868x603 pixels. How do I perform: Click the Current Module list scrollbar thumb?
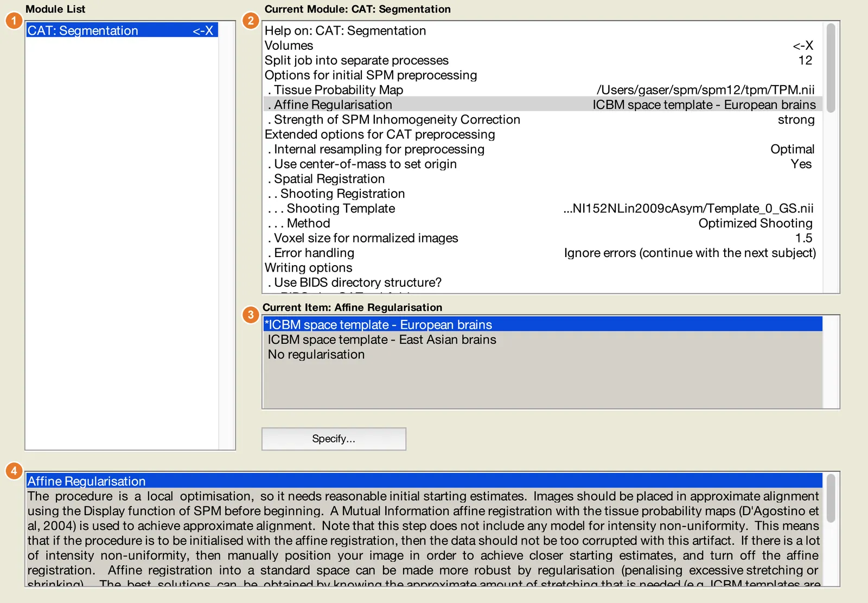pyautogui.click(x=831, y=68)
